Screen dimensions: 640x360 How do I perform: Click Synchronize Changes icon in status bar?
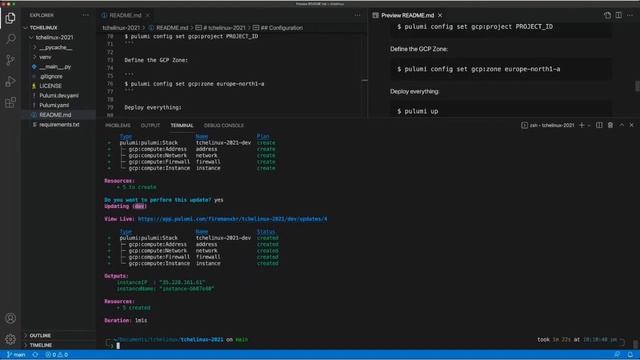tap(35, 355)
